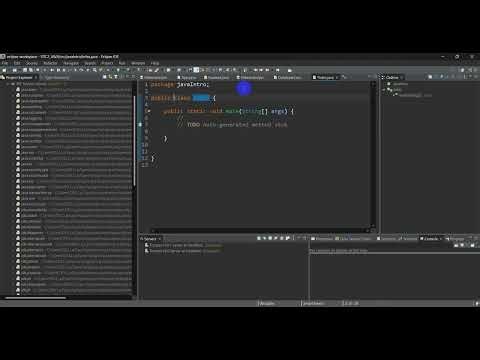Open the Project menu
The width and height of the screenshot is (480, 360).
pyautogui.click(x=107, y=63)
